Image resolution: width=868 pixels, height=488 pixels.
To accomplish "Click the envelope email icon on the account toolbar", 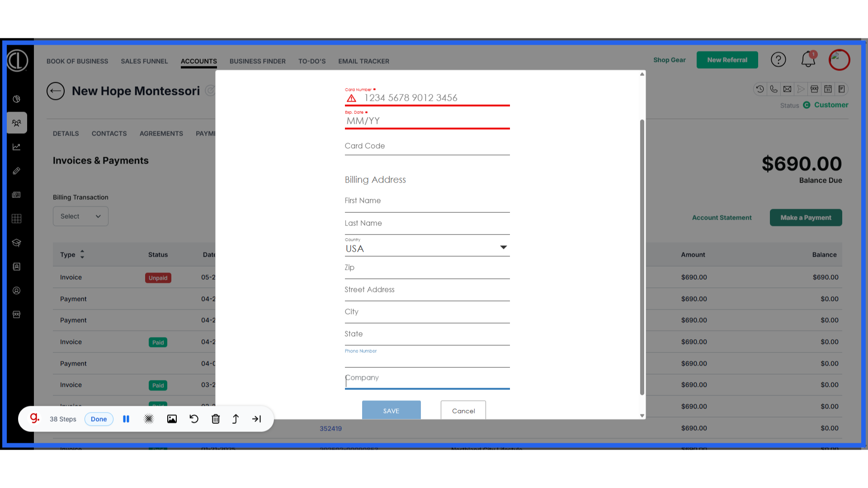I will pyautogui.click(x=787, y=89).
